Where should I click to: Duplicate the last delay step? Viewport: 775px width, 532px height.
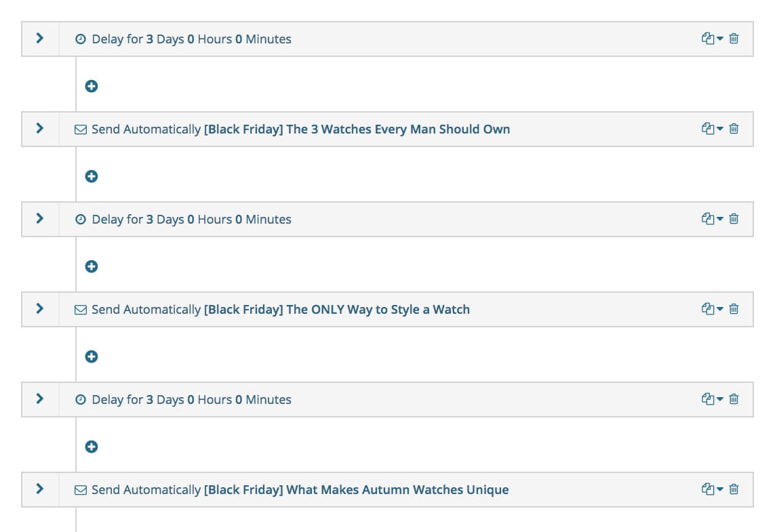(x=709, y=399)
